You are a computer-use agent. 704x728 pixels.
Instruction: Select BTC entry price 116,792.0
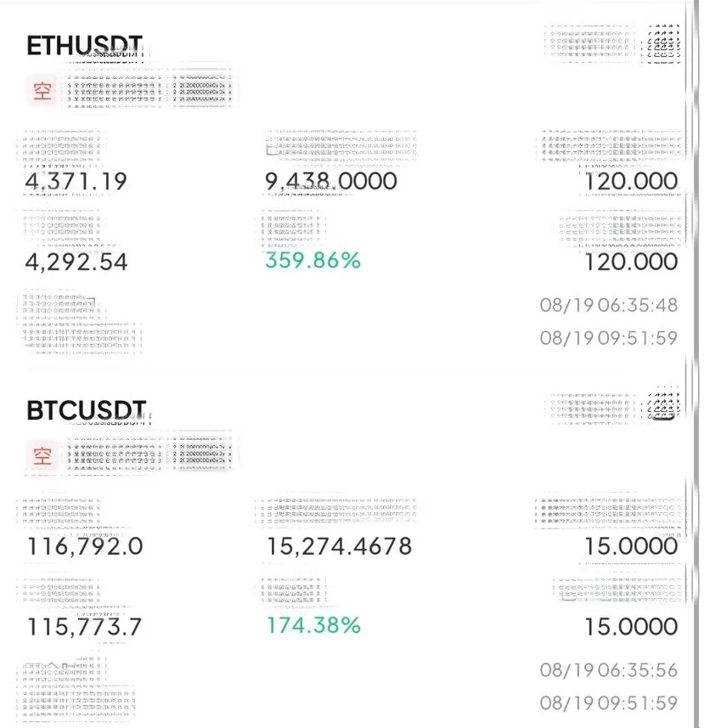(85, 546)
